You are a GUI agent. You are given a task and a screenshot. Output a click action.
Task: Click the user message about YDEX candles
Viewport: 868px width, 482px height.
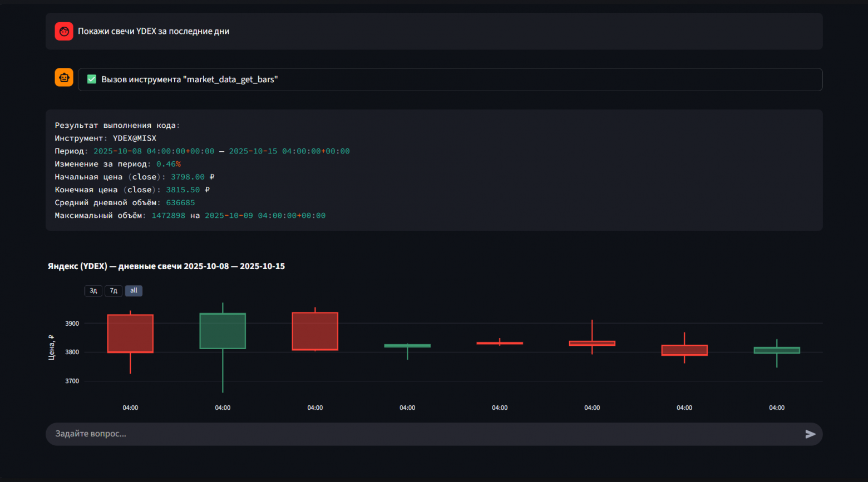[154, 31]
